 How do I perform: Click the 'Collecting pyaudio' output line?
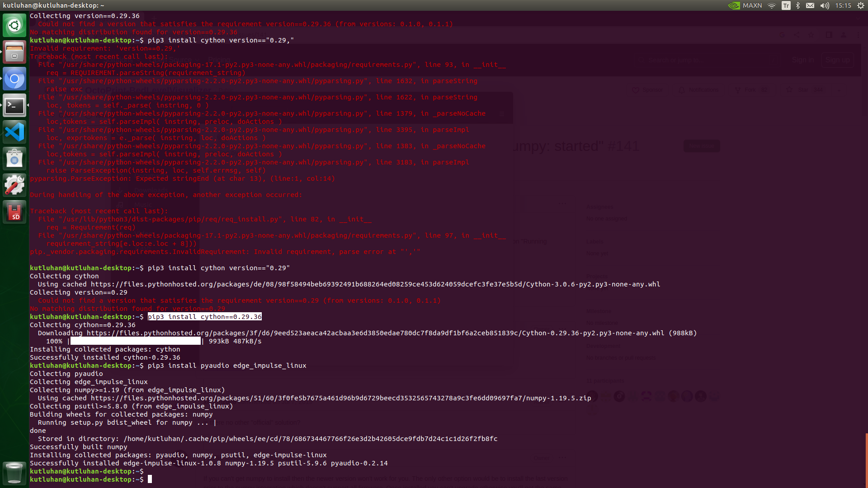66,374
